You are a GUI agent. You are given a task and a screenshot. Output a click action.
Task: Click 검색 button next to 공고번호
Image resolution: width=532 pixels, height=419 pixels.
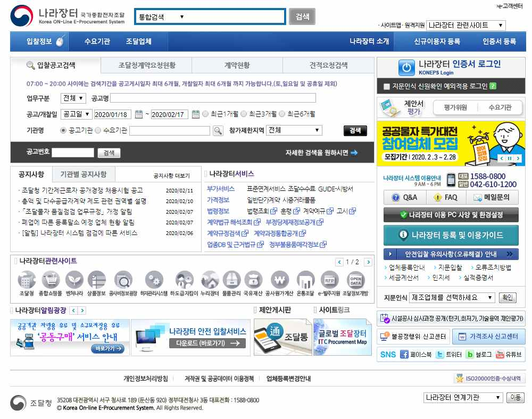109,153
